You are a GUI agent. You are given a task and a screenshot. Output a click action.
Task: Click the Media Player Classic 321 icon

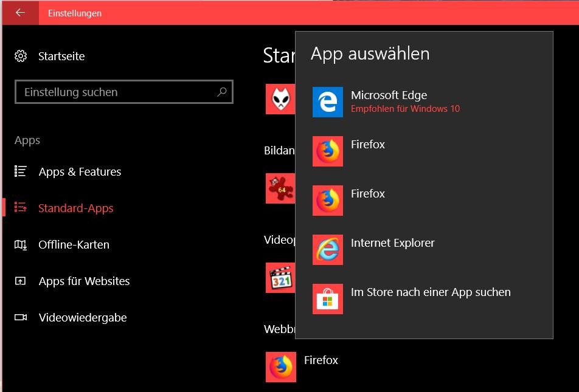pos(280,278)
